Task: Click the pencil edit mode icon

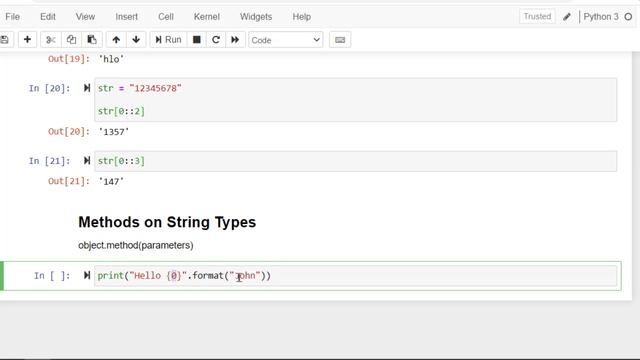Action: [567, 17]
